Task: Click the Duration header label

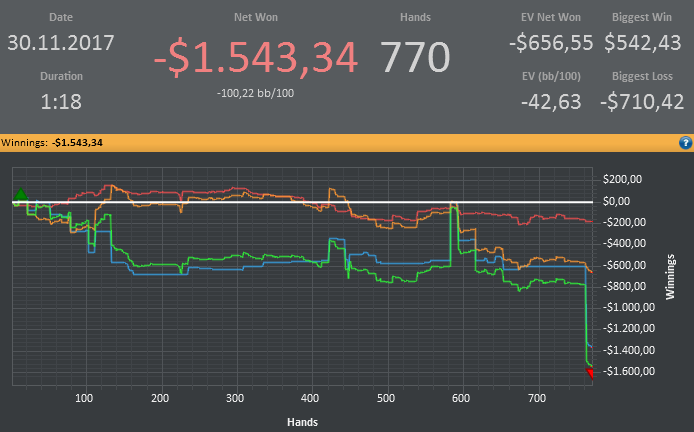Action: [x=61, y=76]
